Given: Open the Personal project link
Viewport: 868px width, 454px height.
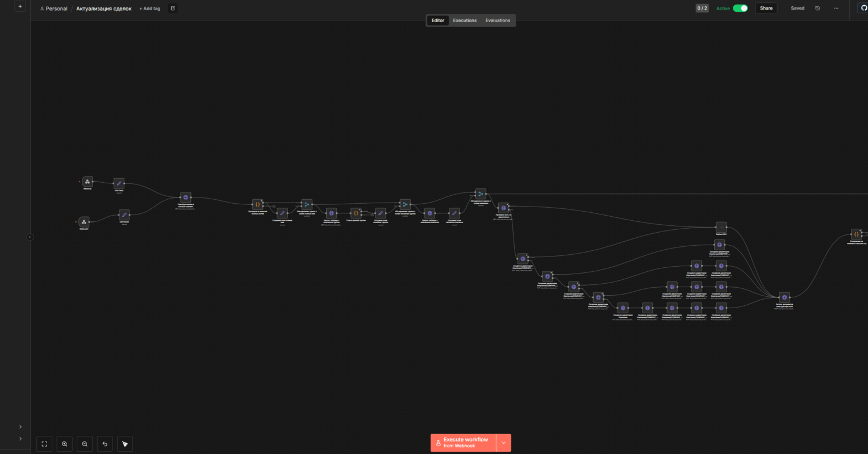Looking at the screenshot, I should [54, 9].
